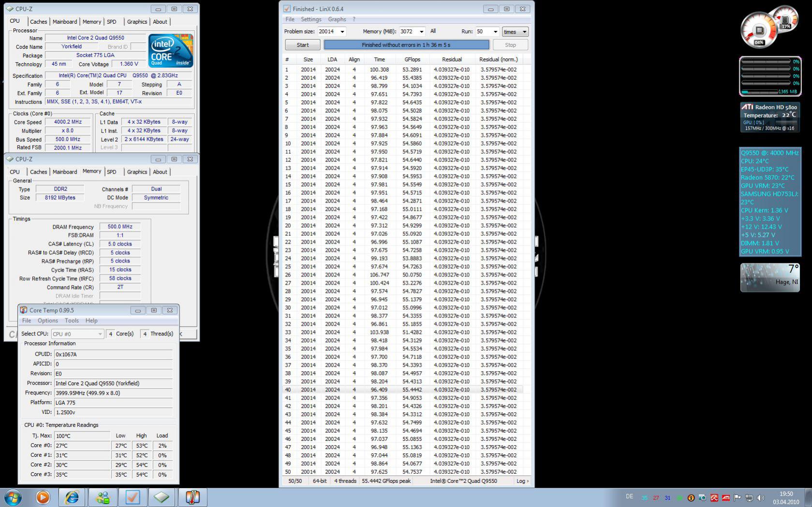Click the green circle tray icon
Screen dimensions: 812x507
[x=679, y=498]
